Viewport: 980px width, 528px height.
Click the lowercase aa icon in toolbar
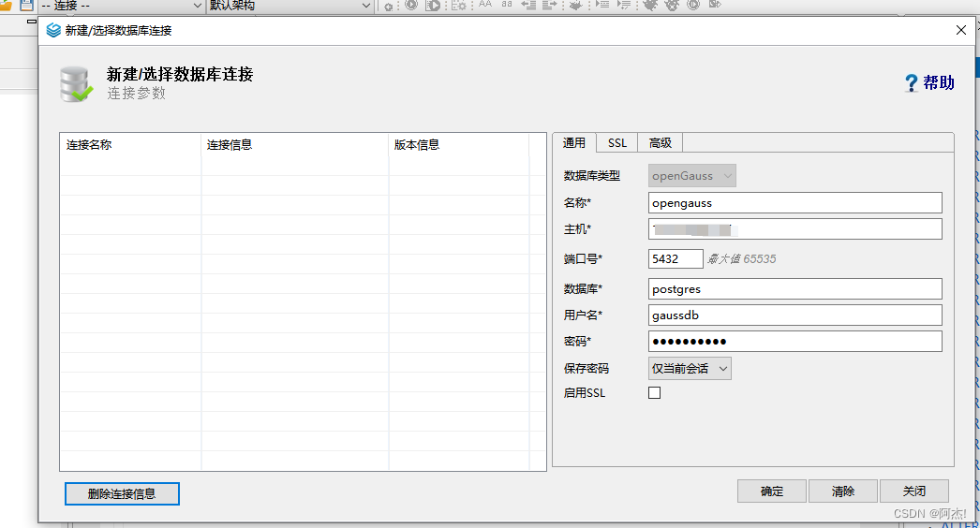[507, 5]
